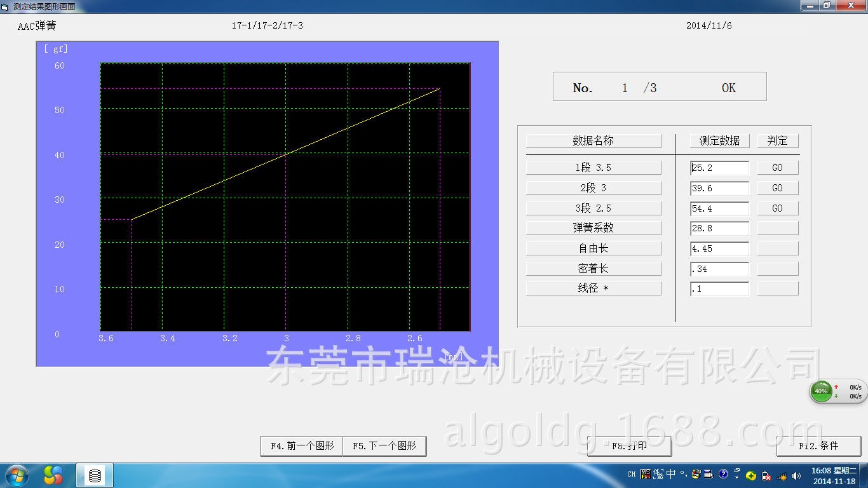
Task: Open the volume speaker tray icon
Action: (x=797, y=476)
